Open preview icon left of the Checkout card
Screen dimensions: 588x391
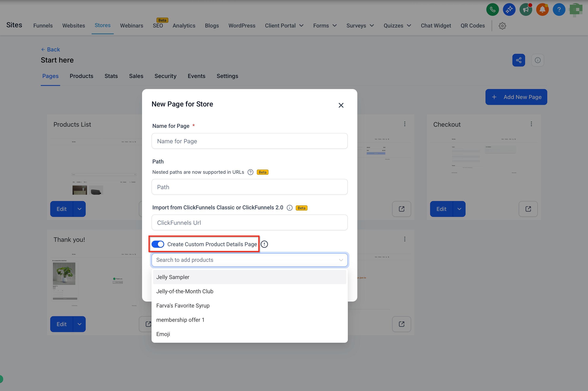(401, 209)
